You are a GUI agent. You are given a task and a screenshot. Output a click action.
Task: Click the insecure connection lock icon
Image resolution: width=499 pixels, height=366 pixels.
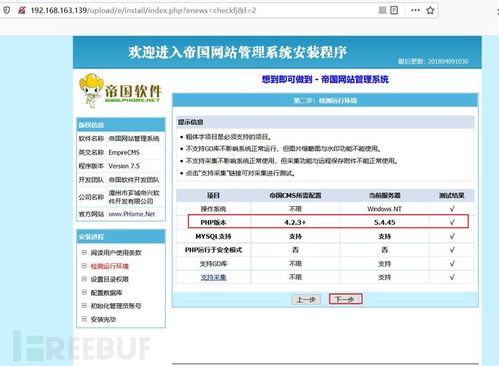[x=22, y=10]
